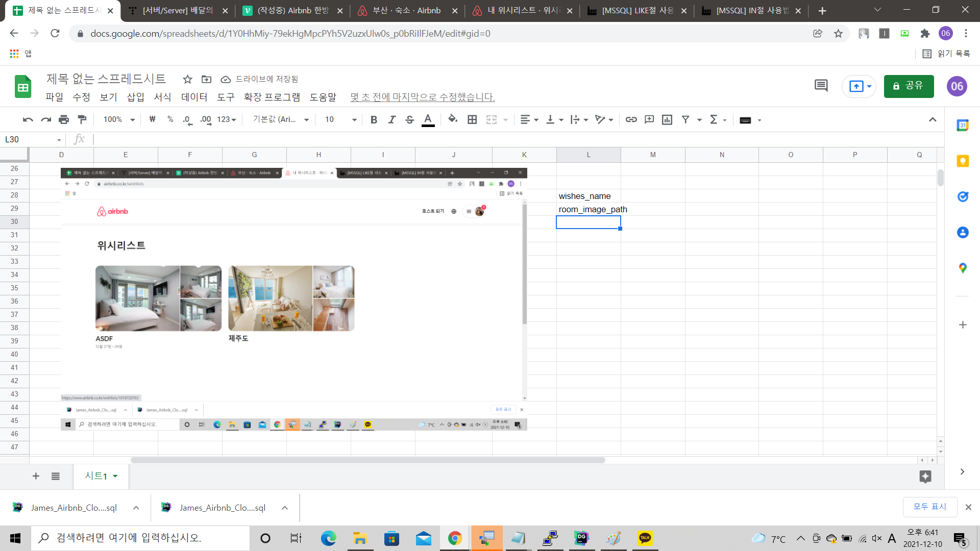Expand the 시트1 sheet tab menu
Viewport: 980px width, 551px height.
tap(115, 476)
